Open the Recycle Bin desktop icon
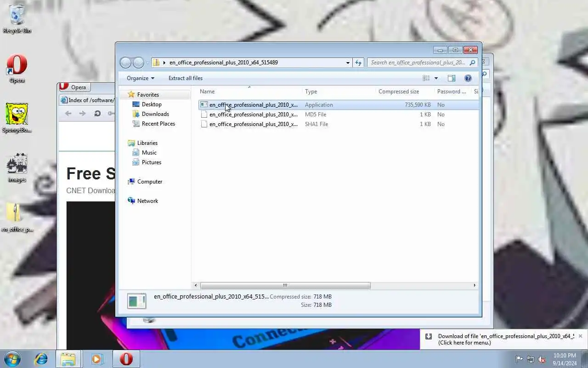588x368 pixels. [x=17, y=18]
